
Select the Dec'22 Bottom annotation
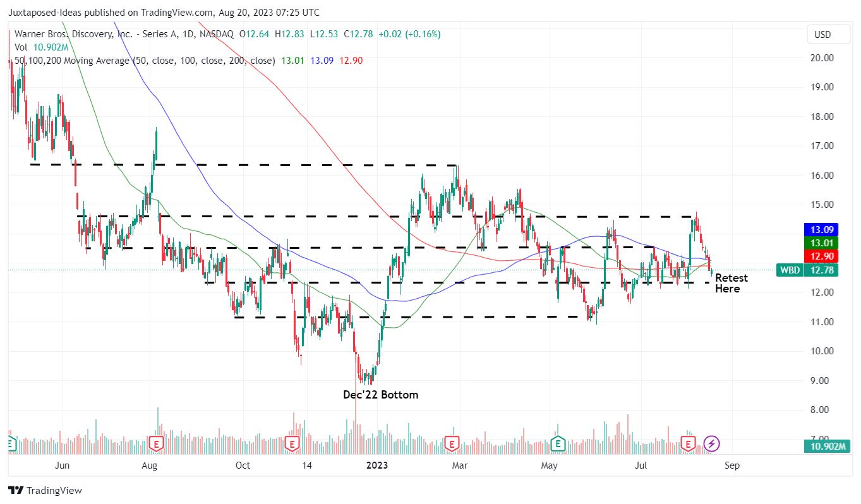click(380, 395)
